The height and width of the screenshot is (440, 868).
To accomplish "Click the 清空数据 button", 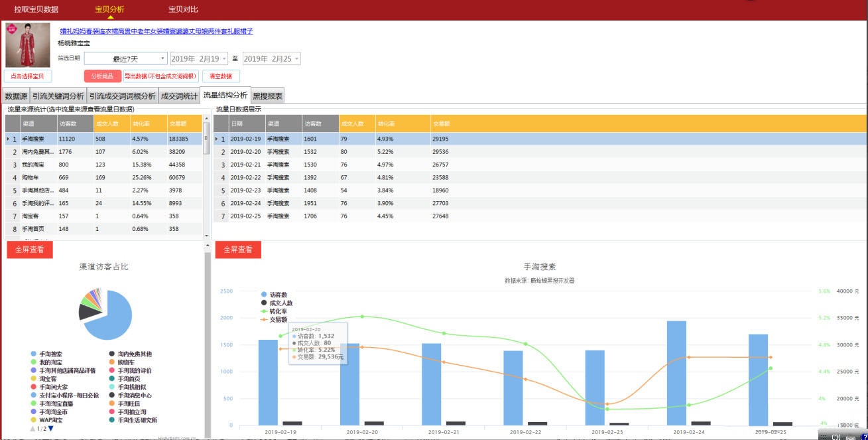I will tap(221, 76).
